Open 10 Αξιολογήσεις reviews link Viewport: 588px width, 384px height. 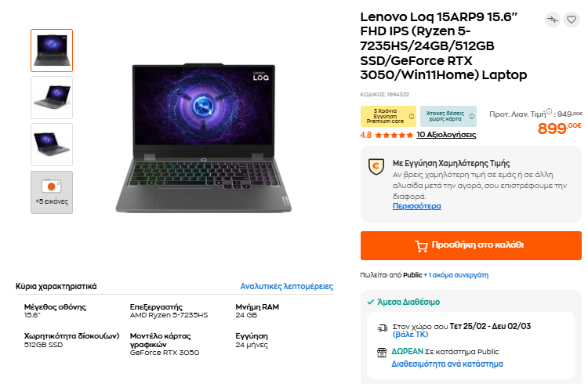(446, 135)
